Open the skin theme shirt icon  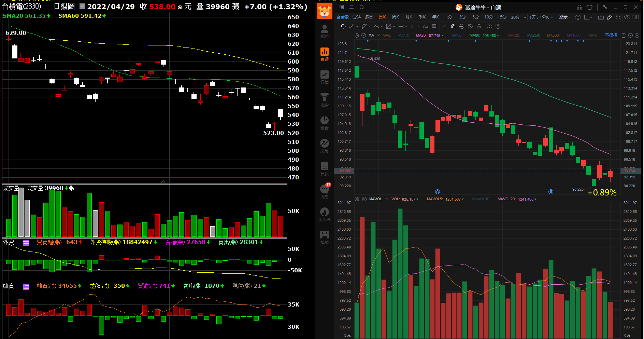click(590, 7)
